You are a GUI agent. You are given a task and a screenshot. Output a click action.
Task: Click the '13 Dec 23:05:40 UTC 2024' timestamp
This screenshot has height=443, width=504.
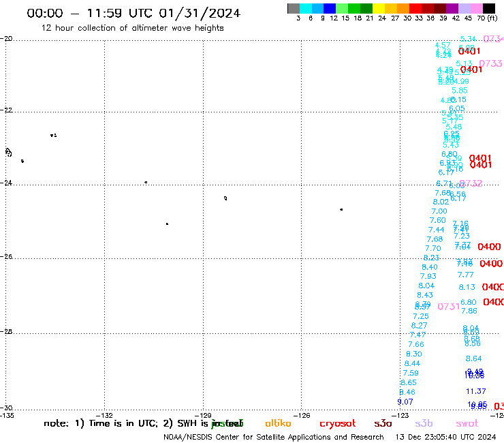tap(445, 438)
